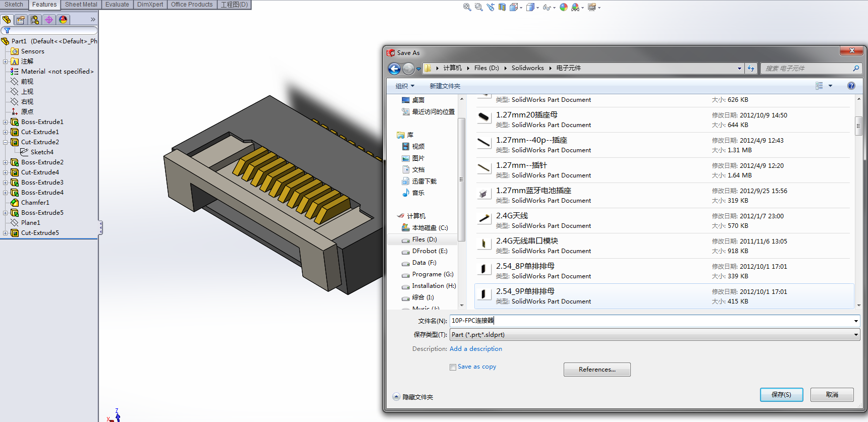Click the change view layout icon
The width and height of the screenshot is (868, 422).
(x=819, y=86)
